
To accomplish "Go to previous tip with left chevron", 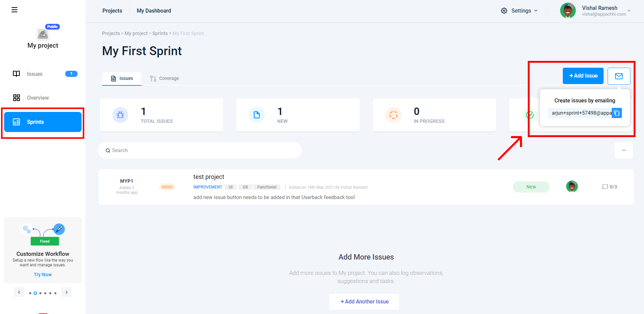I will 19,292.
